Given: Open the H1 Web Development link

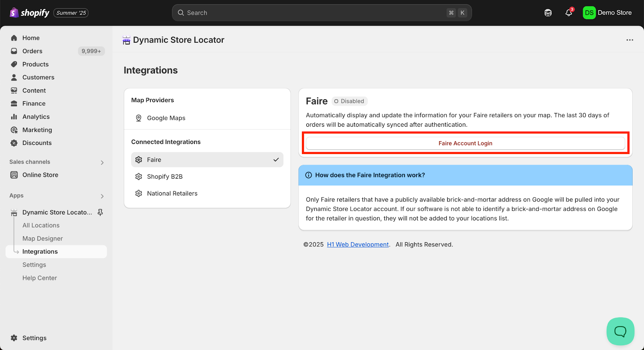Looking at the screenshot, I should [358, 245].
